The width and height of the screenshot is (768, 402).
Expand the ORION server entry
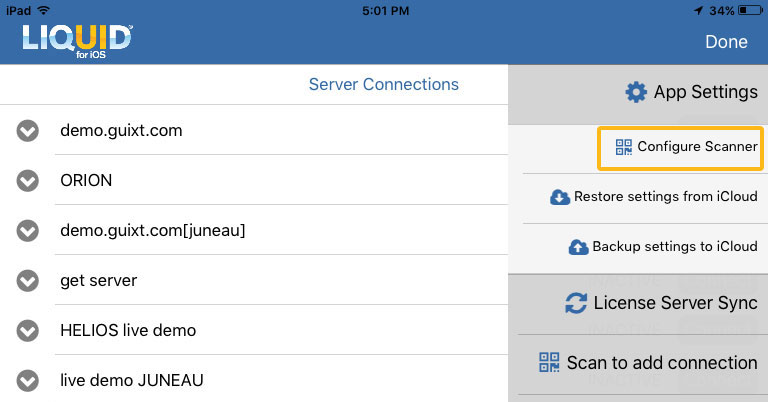(x=28, y=181)
